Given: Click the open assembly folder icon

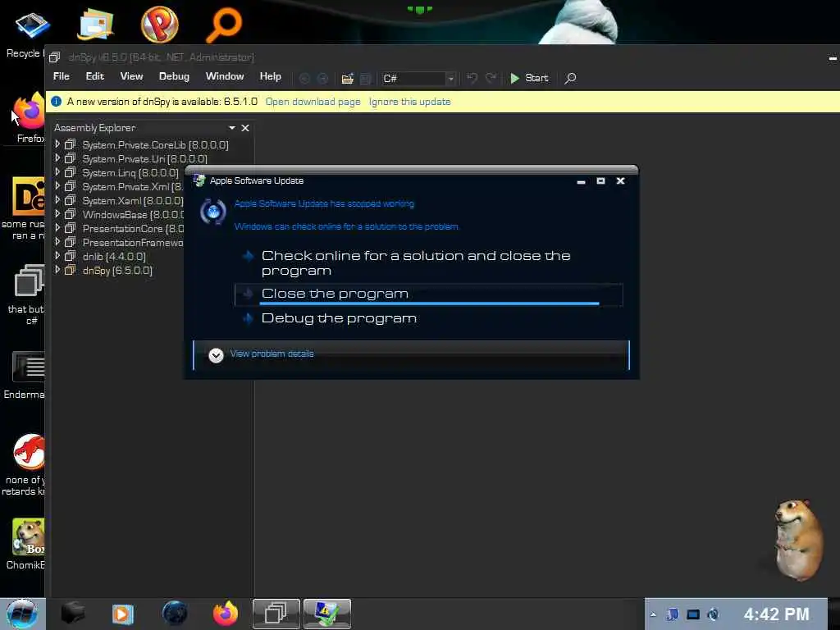Looking at the screenshot, I should [x=347, y=78].
